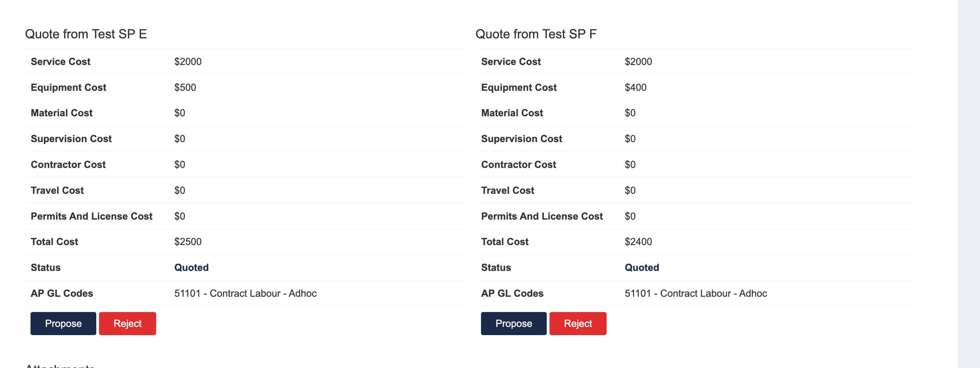Select the 'Quote from Test SP F' heading
The width and height of the screenshot is (980, 368).
click(x=536, y=34)
